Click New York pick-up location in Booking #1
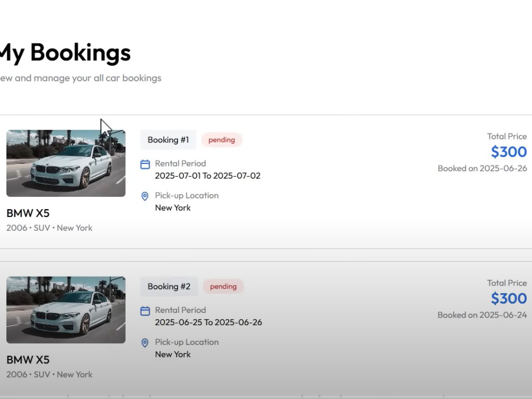Image resolution: width=532 pixels, height=399 pixels. (x=173, y=207)
